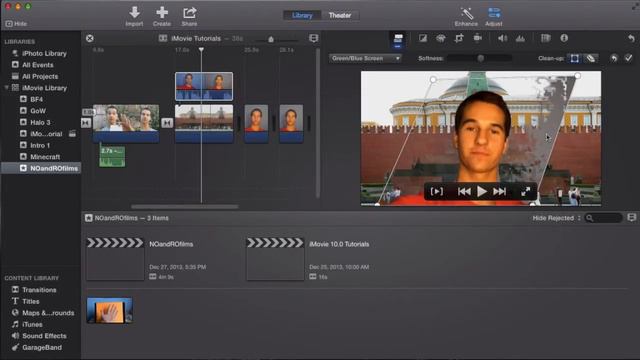Select the green screen overlay clip in timeline
This screenshot has width=640, height=360.
coord(204,86)
